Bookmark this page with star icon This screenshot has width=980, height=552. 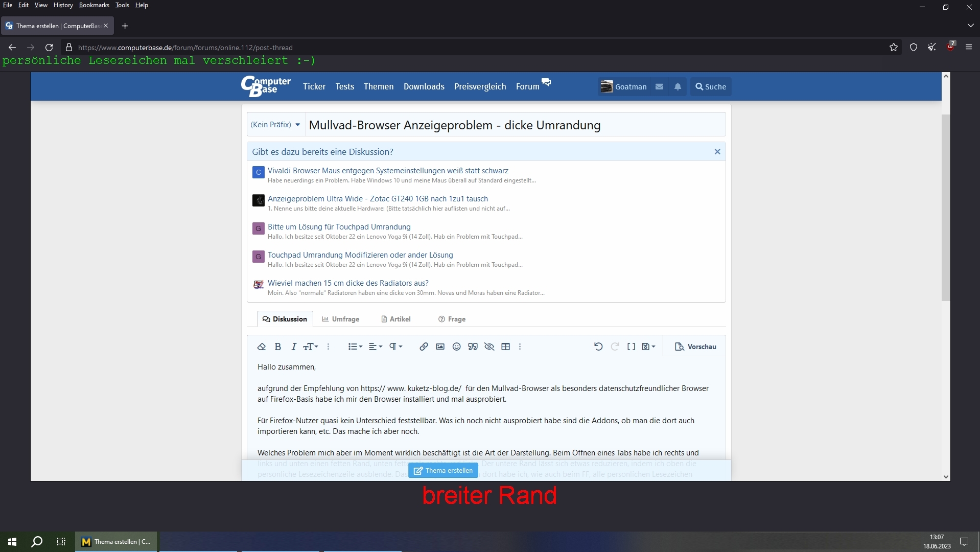(x=893, y=48)
